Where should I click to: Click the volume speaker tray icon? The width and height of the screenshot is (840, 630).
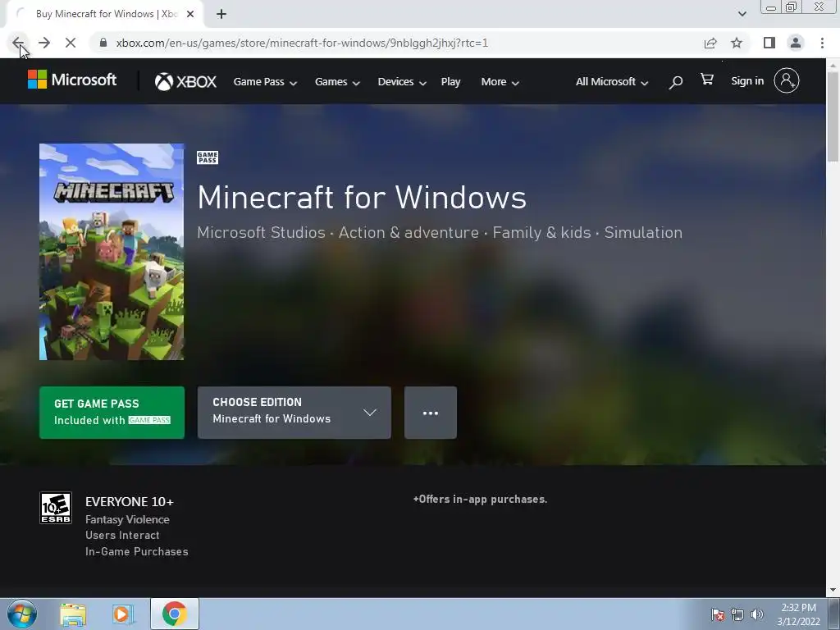(x=757, y=614)
